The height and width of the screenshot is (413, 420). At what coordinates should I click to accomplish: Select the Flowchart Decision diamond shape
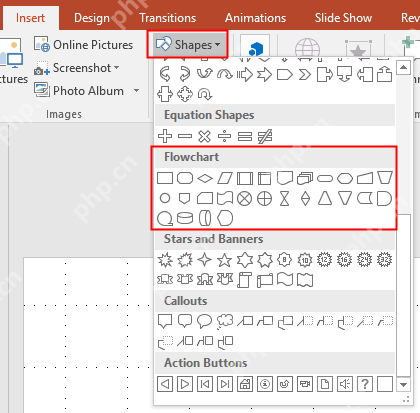[205, 178]
